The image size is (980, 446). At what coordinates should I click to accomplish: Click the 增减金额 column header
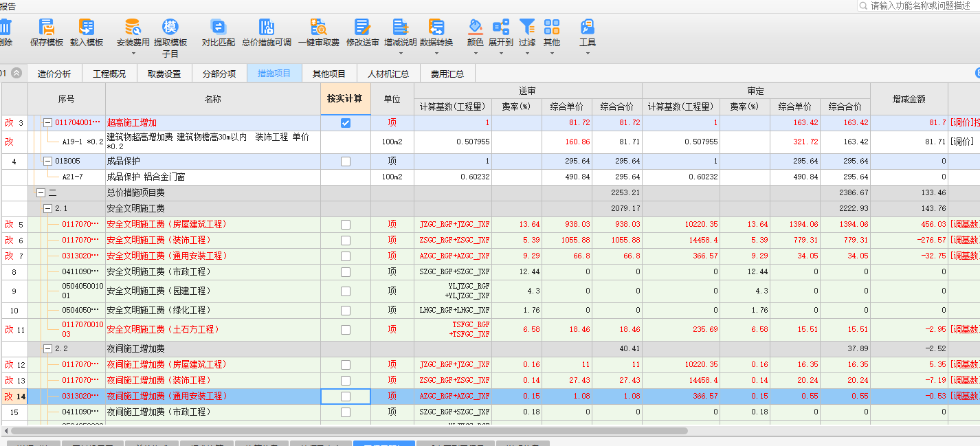click(909, 99)
